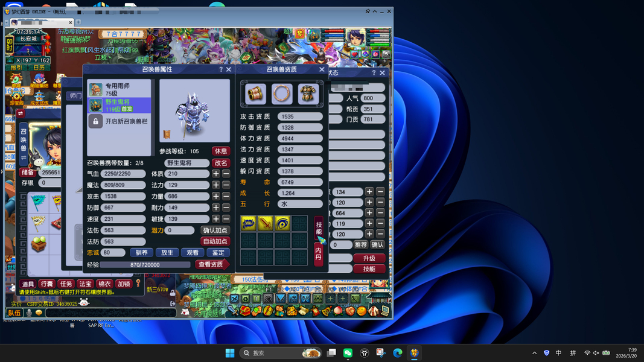
Task: Expand the chat exit arrow icon
Action: click(x=173, y=303)
